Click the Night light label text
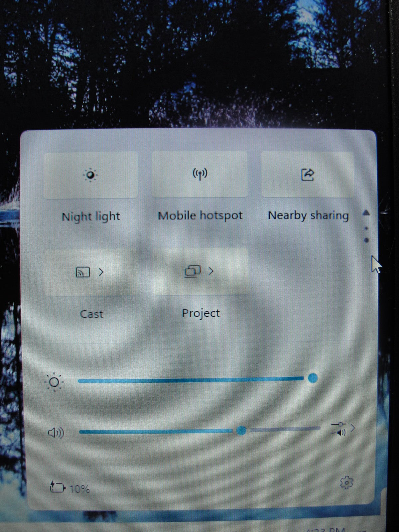Image resolution: width=399 pixels, height=532 pixels. click(90, 217)
